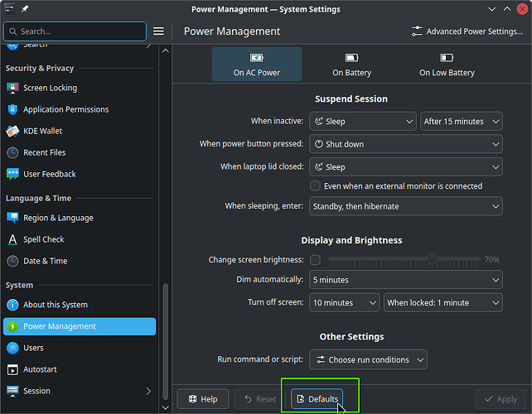Image resolution: width=532 pixels, height=414 pixels.
Task: Click the Reset button
Action: click(x=260, y=399)
